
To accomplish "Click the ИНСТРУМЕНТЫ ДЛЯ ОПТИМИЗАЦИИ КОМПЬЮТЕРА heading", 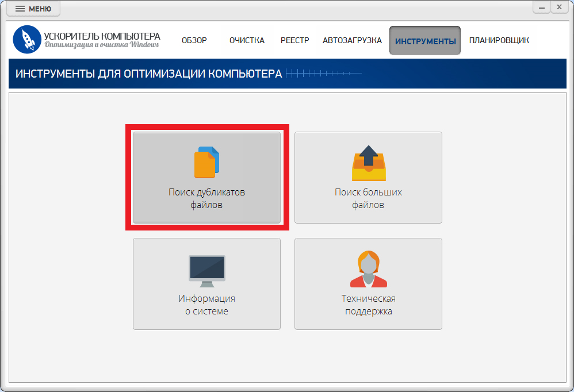I will (148, 74).
